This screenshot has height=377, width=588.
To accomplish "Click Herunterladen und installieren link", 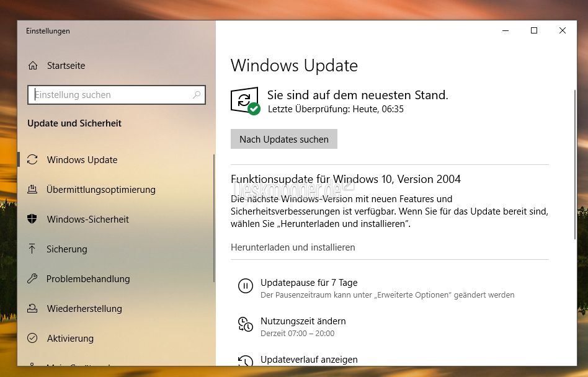I will (x=293, y=247).
